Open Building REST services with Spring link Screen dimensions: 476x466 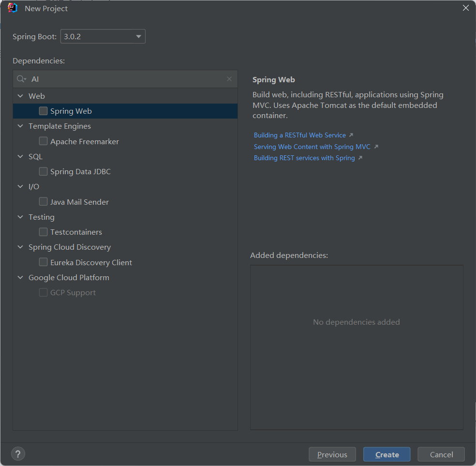304,158
